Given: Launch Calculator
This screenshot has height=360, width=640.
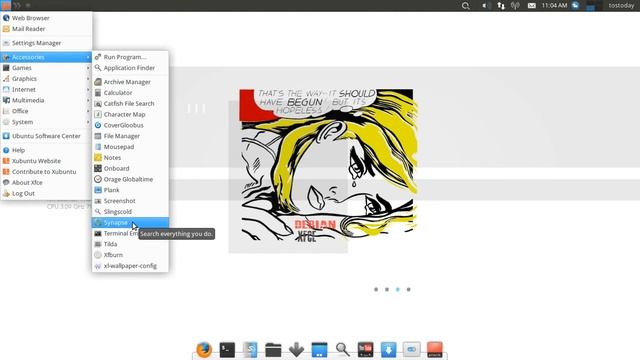Looking at the screenshot, I should [130, 93].
